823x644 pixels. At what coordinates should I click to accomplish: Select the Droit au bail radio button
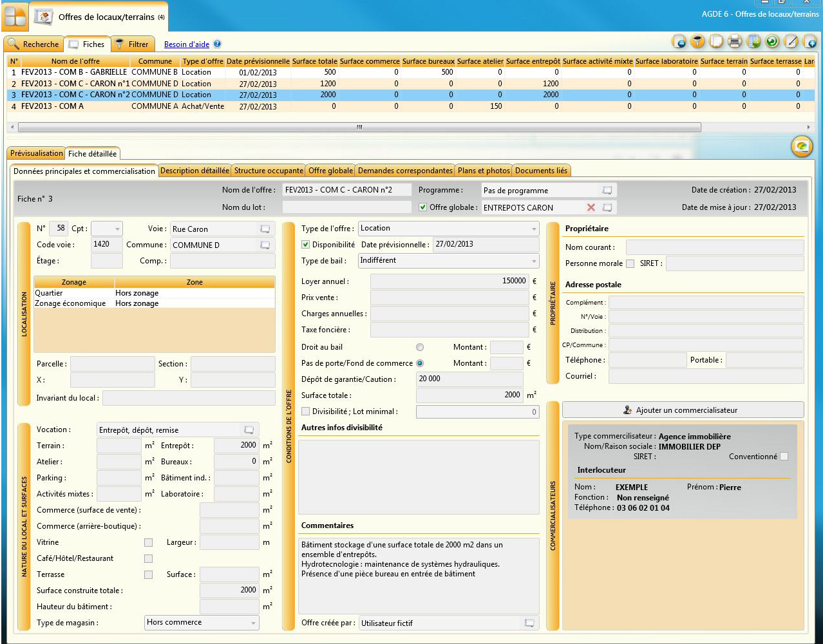click(x=420, y=347)
